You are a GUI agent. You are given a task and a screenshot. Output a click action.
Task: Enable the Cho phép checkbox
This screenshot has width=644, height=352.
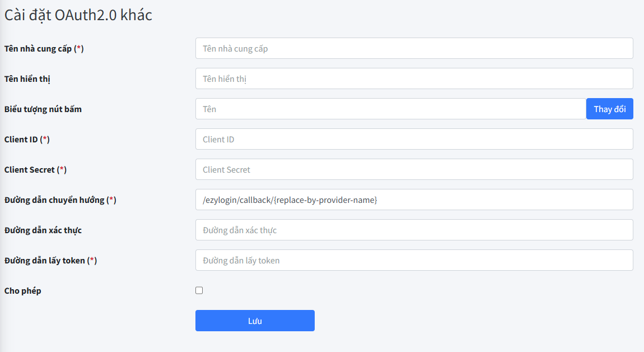click(x=199, y=290)
